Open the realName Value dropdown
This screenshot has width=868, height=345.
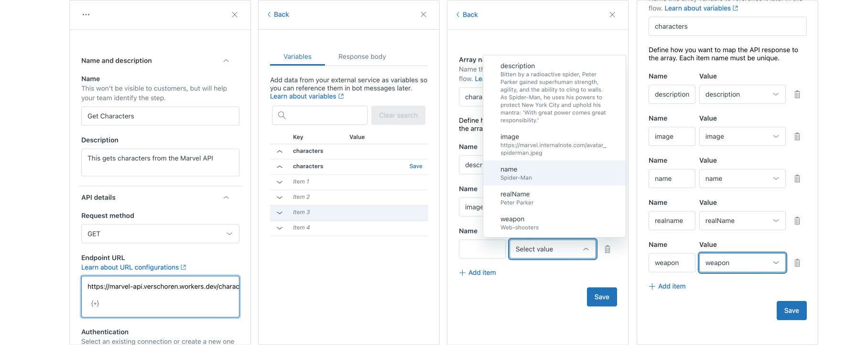click(x=742, y=221)
